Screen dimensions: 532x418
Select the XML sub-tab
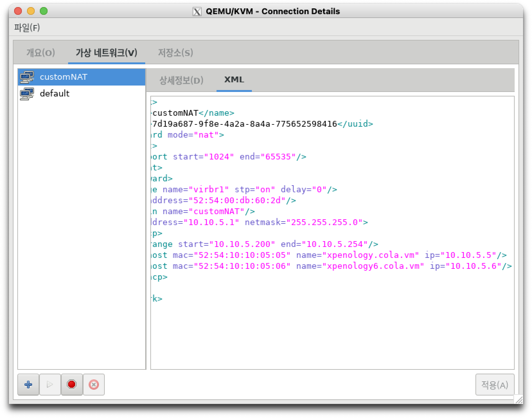234,80
